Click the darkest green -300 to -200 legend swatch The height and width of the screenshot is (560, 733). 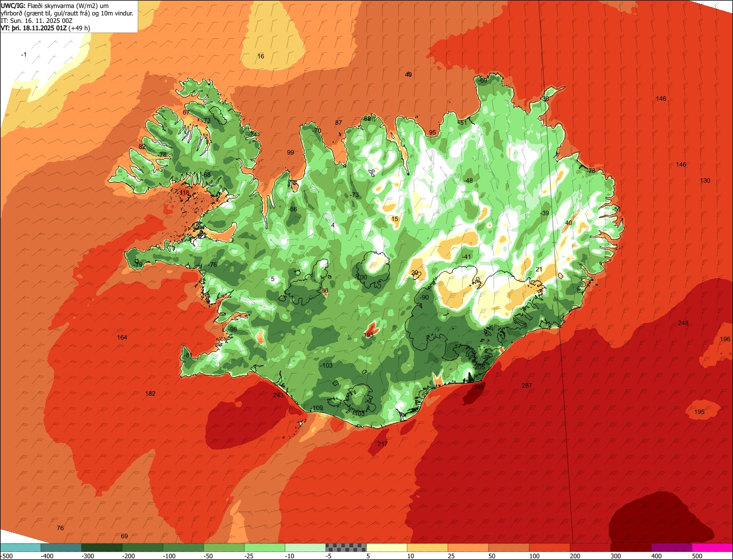(102, 547)
